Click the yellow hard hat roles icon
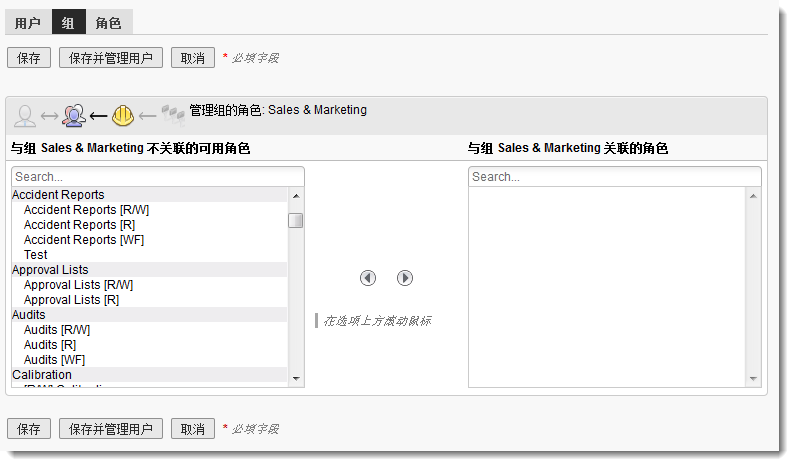Screen dimensions: 794x466 (123, 115)
